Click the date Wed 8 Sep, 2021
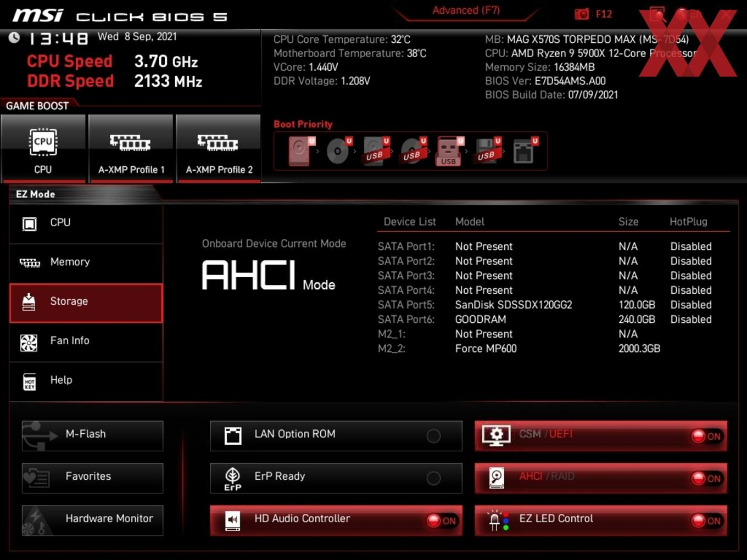Image resolution: width=747 pixels, height=560 pixels. 137,37
